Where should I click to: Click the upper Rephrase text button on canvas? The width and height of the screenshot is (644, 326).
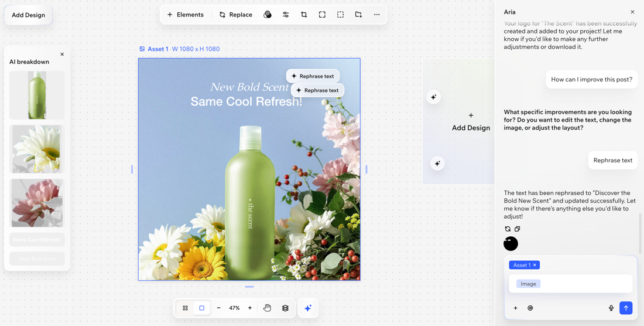click(313, 76)
